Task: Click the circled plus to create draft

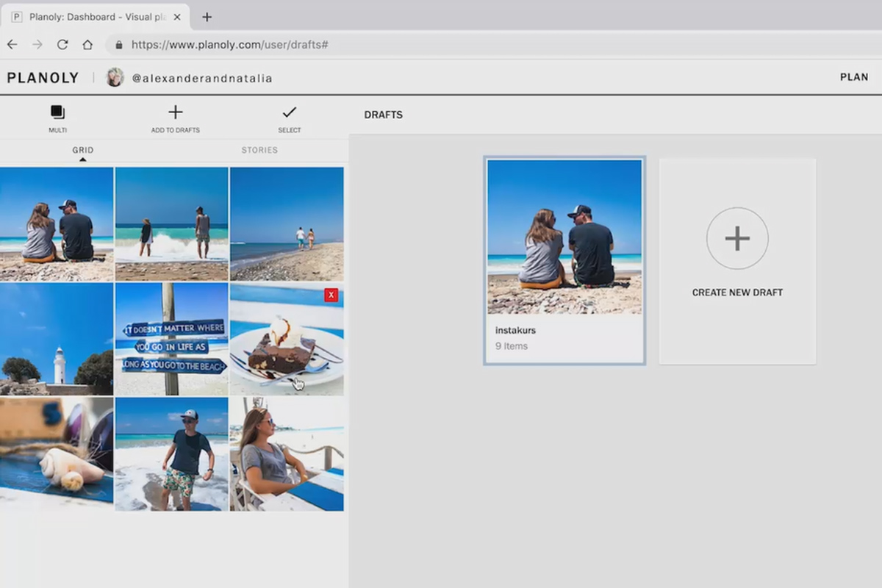Action: (737, 238)
